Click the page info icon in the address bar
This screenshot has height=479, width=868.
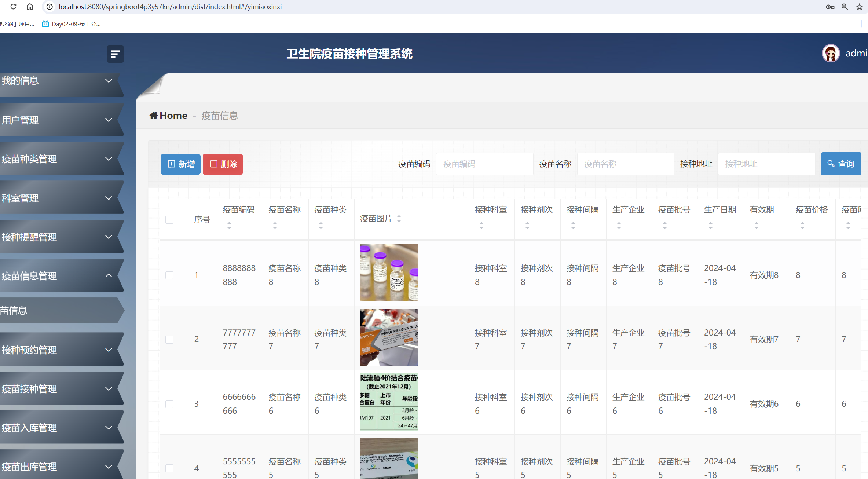[49, 7]
